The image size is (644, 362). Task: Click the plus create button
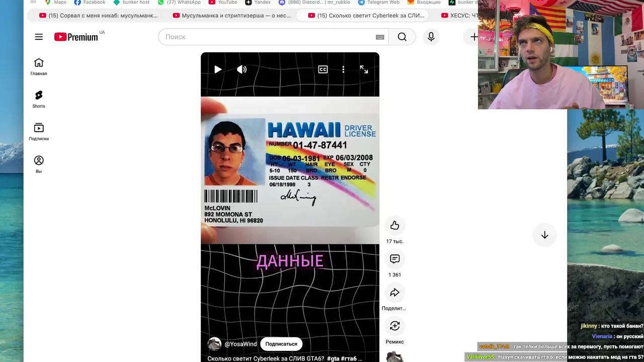[x=474, y=37]
